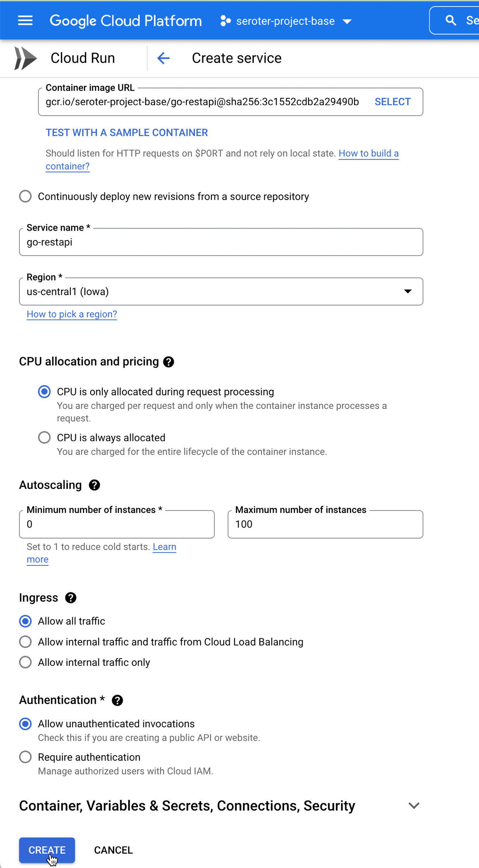Image resolution: width=479 pixels, height=868 pixels.
Task: Click SELECT beside container image URL
Action: coord(392,102)
